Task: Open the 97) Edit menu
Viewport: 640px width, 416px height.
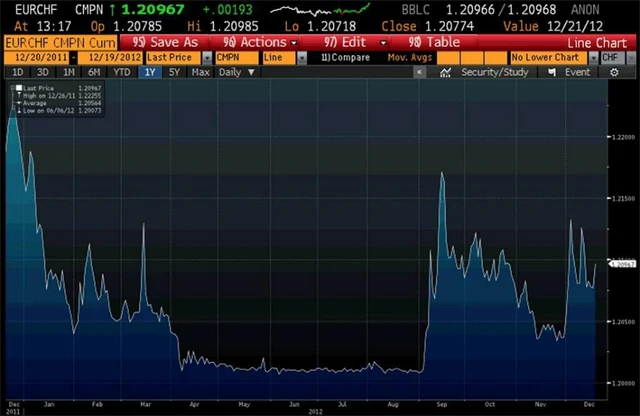Action: 344,42
